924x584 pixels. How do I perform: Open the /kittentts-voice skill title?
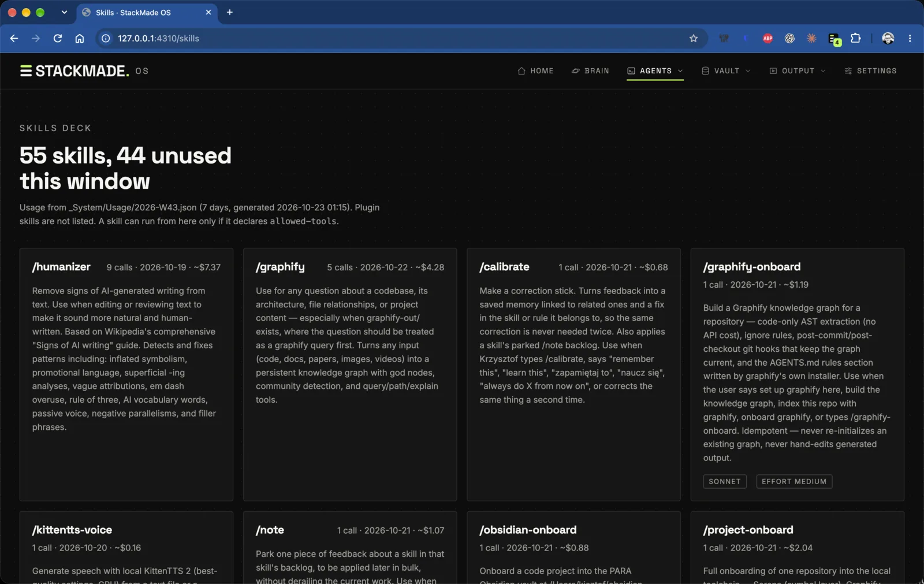click(x=72, y=530)
